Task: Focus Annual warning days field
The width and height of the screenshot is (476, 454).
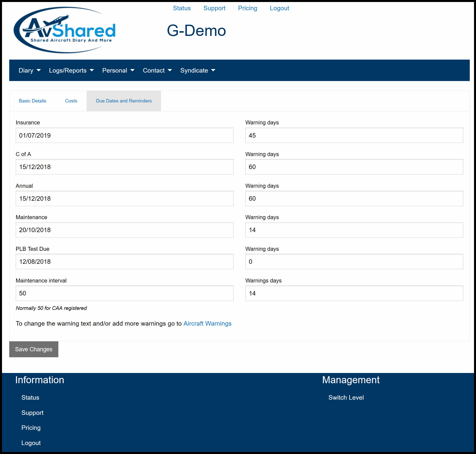Action: click(354, 198)
